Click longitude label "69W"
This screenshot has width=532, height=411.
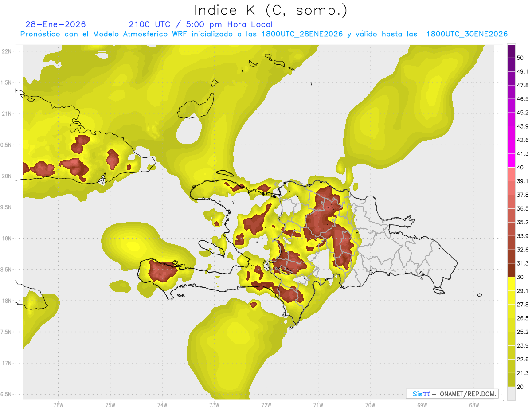(422, 405)
